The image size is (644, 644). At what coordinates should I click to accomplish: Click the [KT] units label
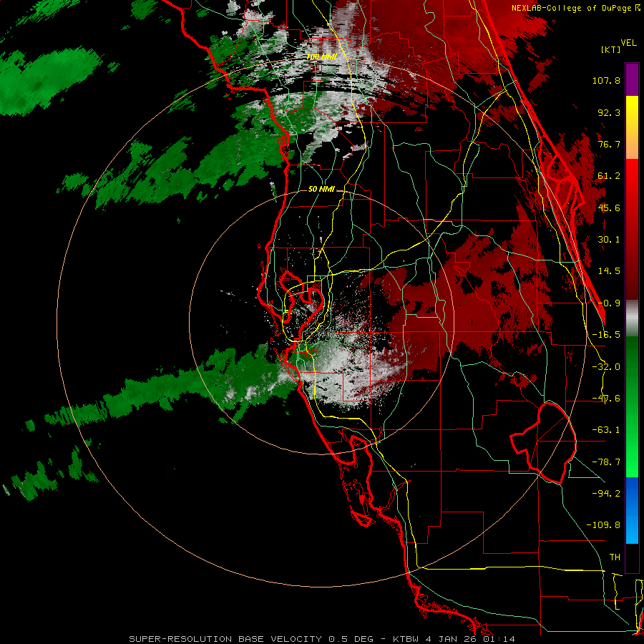pos(610,49)
